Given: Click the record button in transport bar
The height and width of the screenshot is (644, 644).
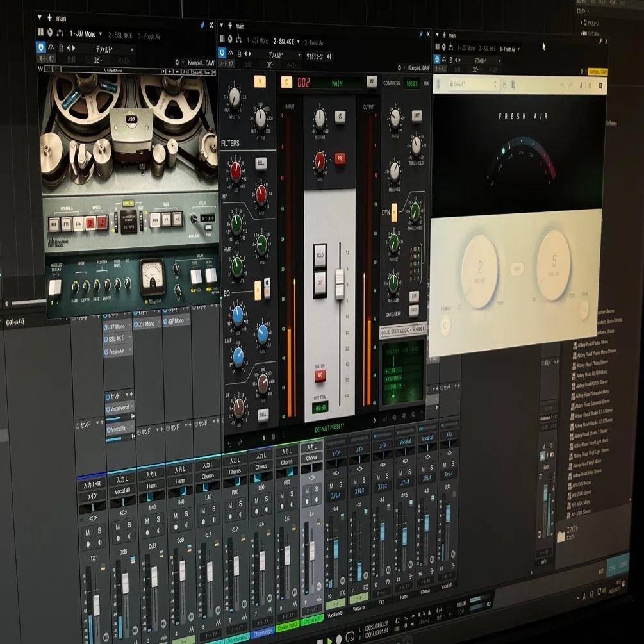Looking at the screenshot, I should (x=339, y=639).
